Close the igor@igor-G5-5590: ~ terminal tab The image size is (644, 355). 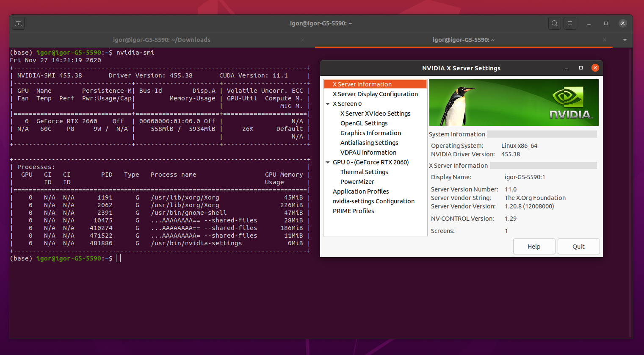click(x=605, y=40)
